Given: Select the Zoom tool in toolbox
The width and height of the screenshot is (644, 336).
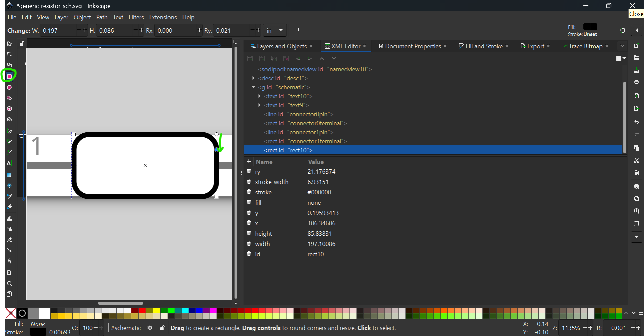Looking at the screenshot, I should click(x=9, y=284).
